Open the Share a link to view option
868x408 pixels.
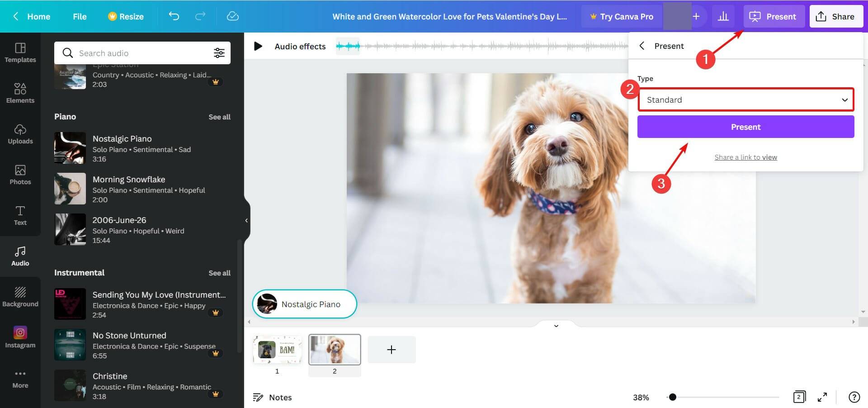point(745,157)
